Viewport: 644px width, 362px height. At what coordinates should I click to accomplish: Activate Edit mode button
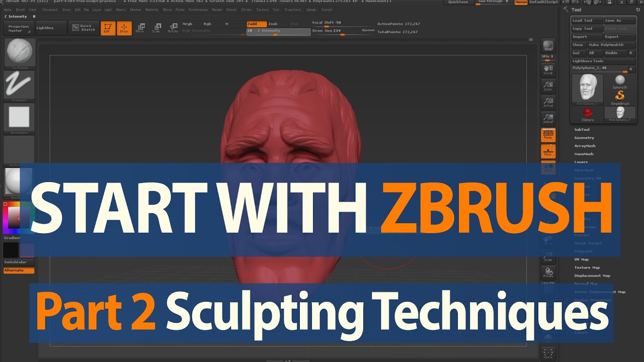point(108,28)
